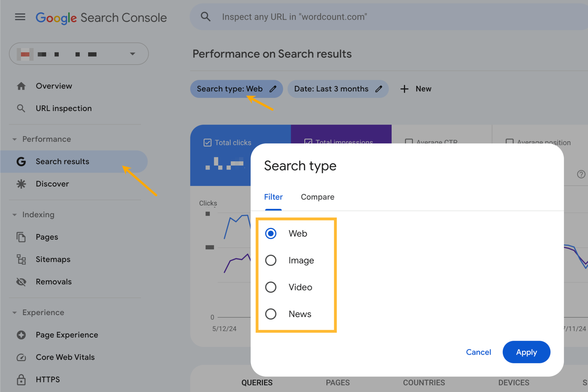Image resolution: width=588 pixels, height=392 pixels.
Task: Toggle the Total clicks checkbox
Action: (x=208, y=142)
